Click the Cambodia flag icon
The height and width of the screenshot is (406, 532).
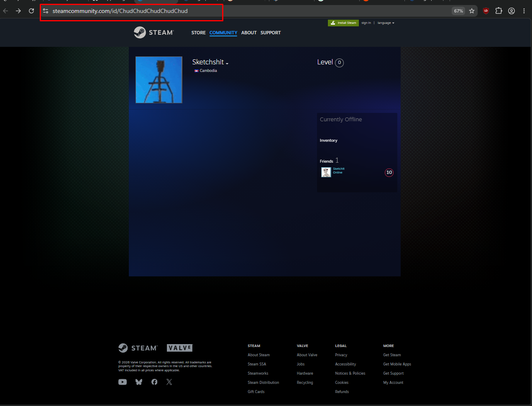click(x=197, y=71)
